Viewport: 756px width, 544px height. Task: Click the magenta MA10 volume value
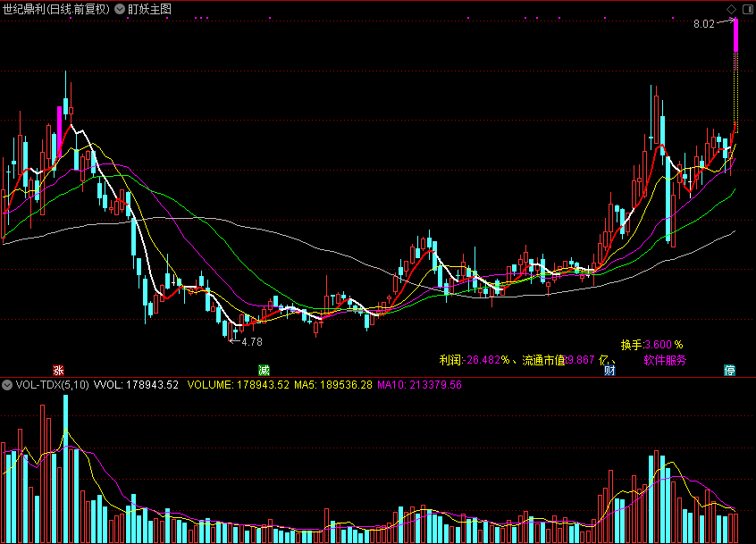[x=419, y=385]
